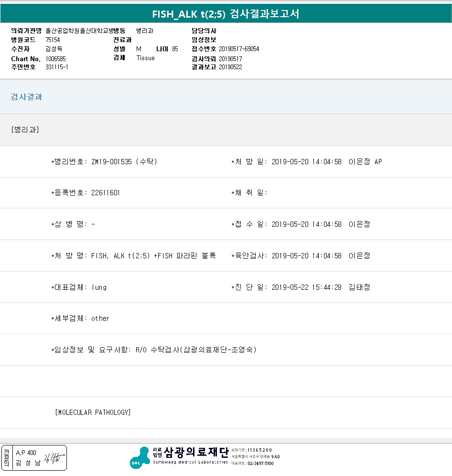The image size is (452, 476).
Task: Click the 세부검체 value other
Action: (100, 318)
